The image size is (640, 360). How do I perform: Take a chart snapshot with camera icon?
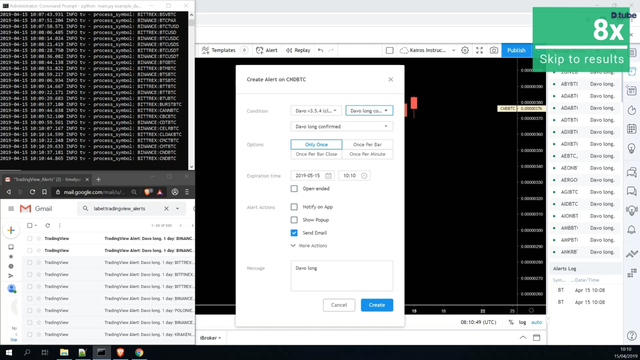494,50
